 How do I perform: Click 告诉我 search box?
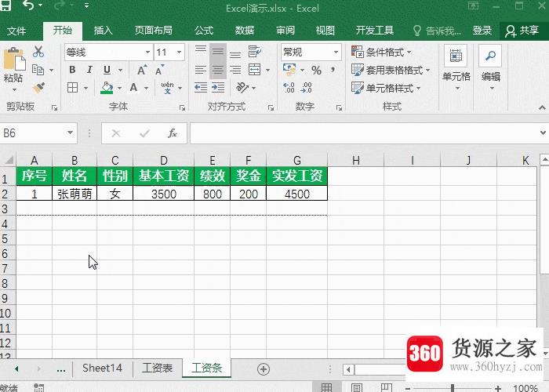point(437,31)
